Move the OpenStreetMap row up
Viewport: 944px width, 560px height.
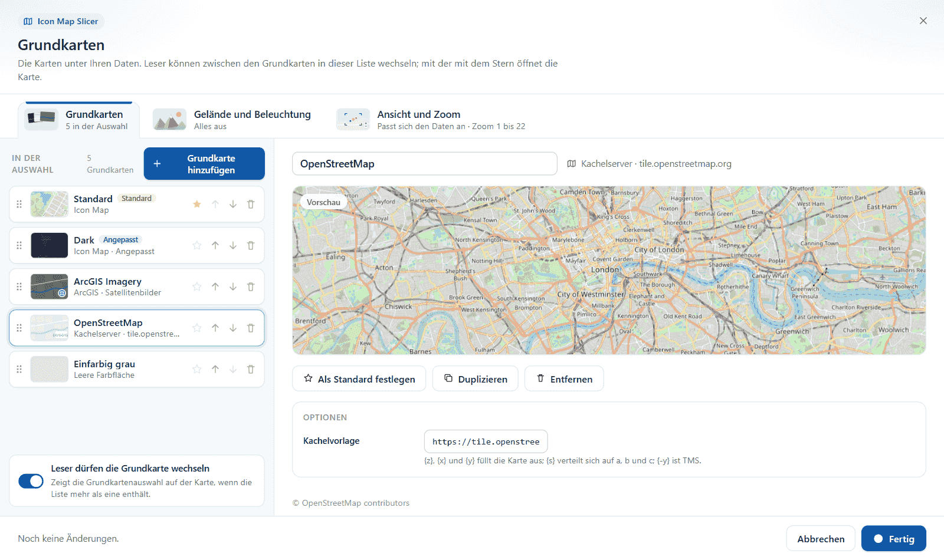[x=215, y=328]
